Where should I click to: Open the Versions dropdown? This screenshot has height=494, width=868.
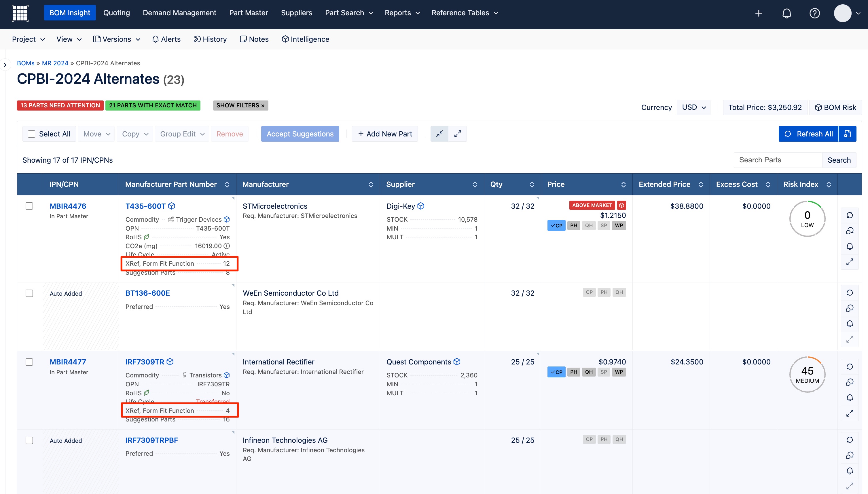(117, 39)
